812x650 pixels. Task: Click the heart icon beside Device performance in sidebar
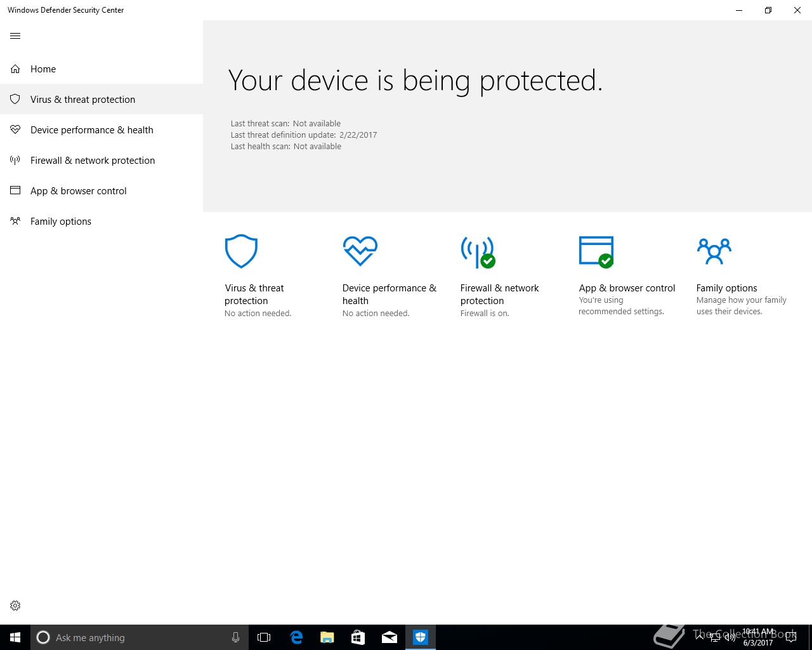tap(15, 129)
